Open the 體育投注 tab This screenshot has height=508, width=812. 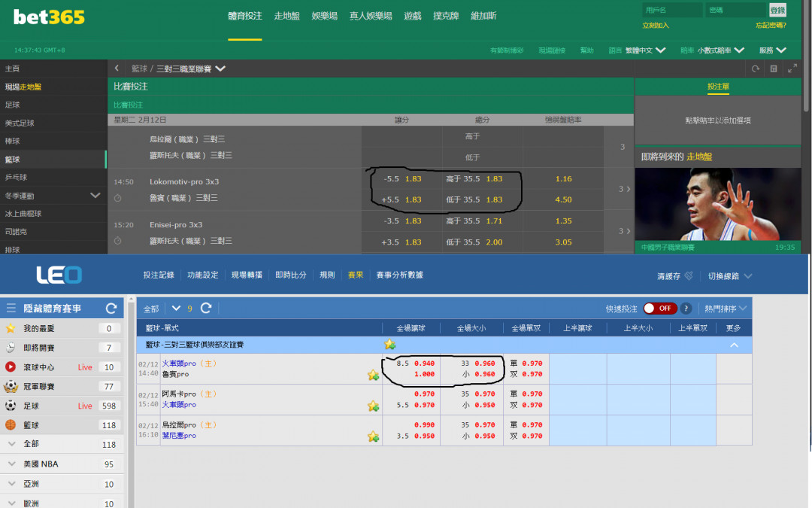245,16
